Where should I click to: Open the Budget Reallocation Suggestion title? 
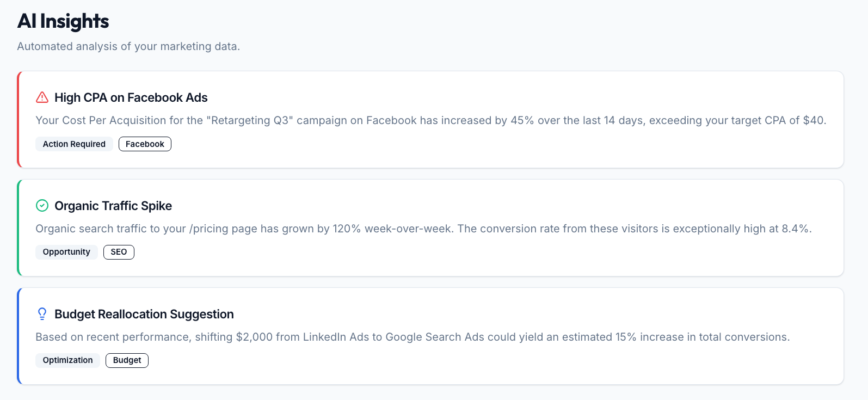(x=144, y=314)
